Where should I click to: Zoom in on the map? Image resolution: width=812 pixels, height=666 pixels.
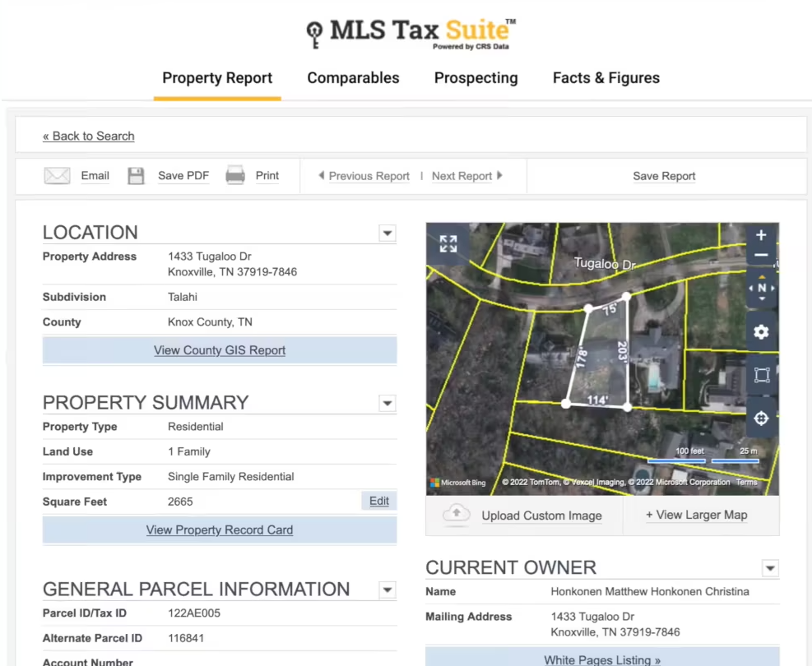click(x=761, y=235)
